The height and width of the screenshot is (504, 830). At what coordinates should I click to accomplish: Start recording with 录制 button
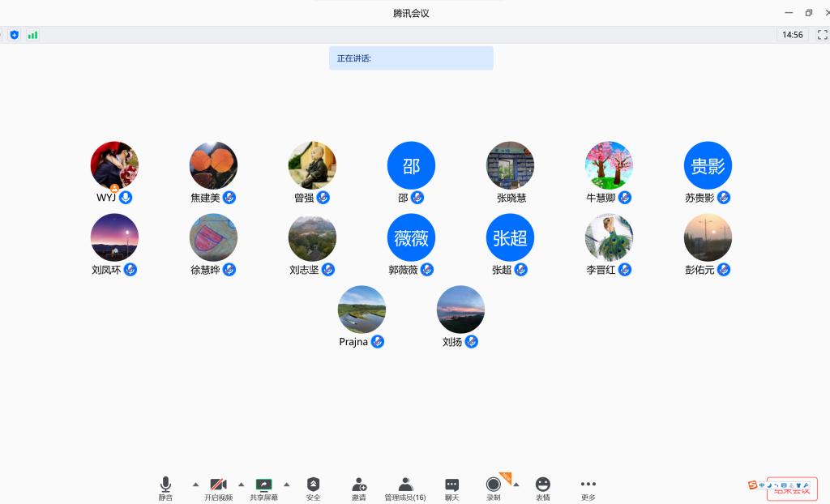point(493,488)
